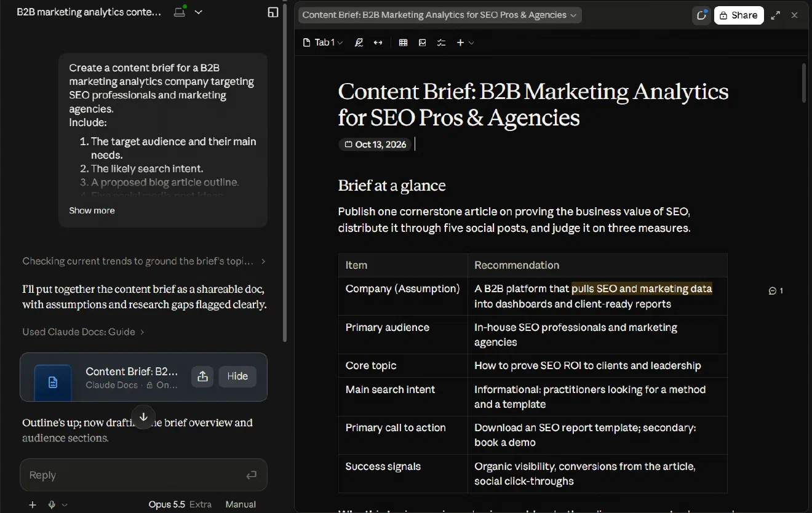Expand the 'Used Claude Docs: Guide' step
Image resolution: width=812 pixels, height=513 pixels.
tap(83, 332)
